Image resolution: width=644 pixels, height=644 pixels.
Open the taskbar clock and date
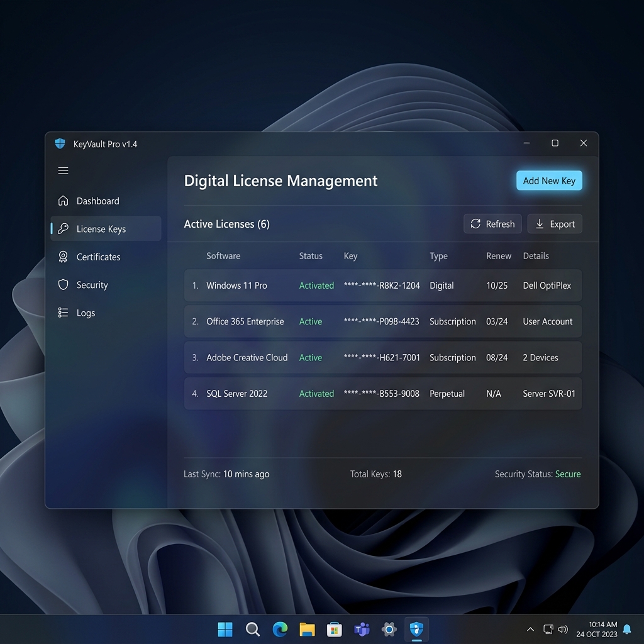click(597, 629)
